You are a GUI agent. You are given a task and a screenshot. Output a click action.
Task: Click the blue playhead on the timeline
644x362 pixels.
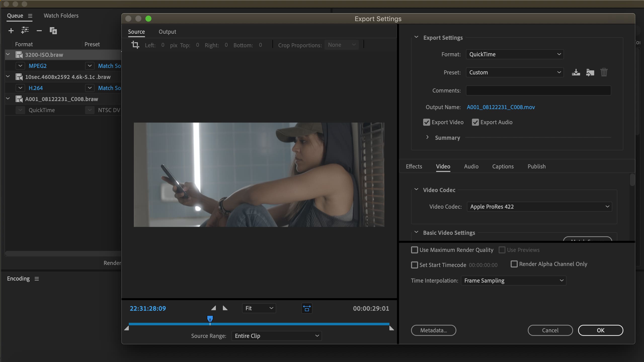tap(210, 319)
